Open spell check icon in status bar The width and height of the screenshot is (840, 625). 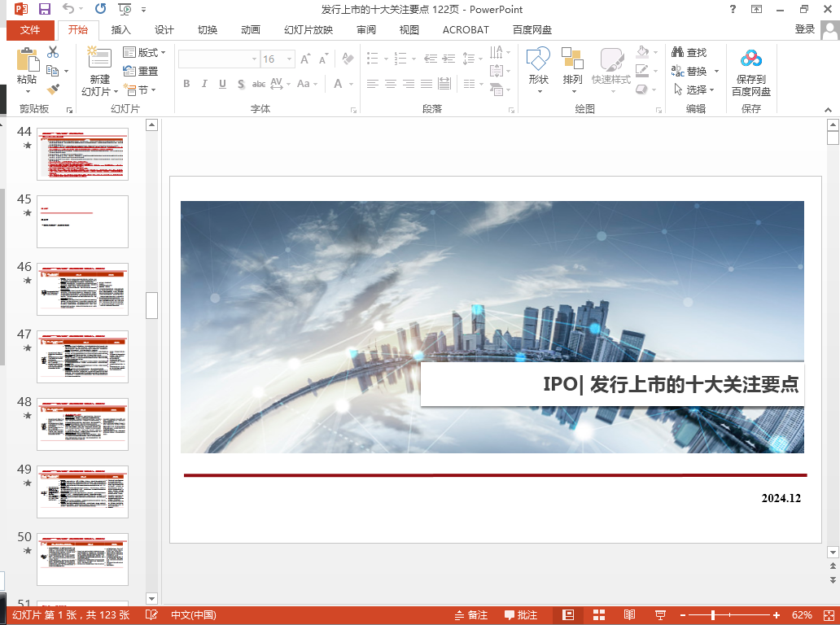click(151, 614)
